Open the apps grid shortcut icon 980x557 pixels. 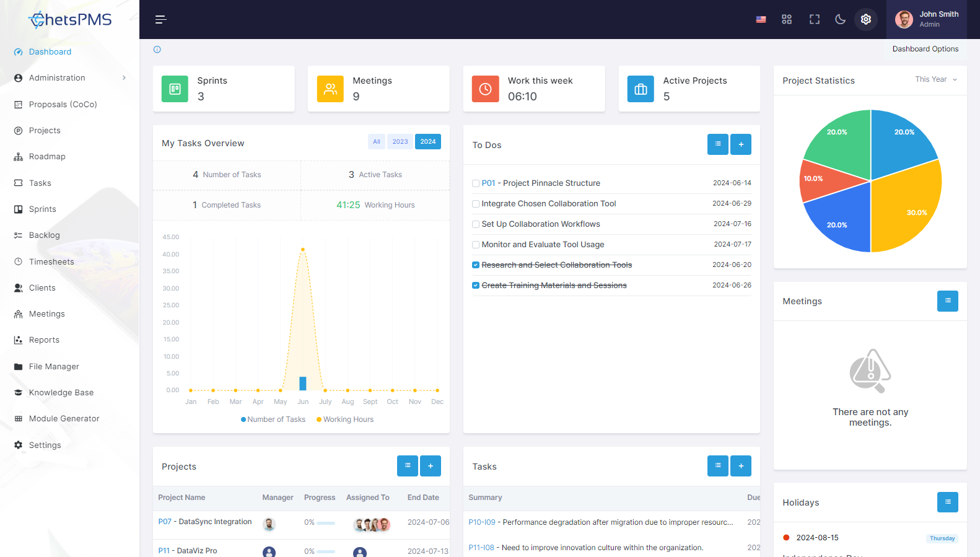787,20
